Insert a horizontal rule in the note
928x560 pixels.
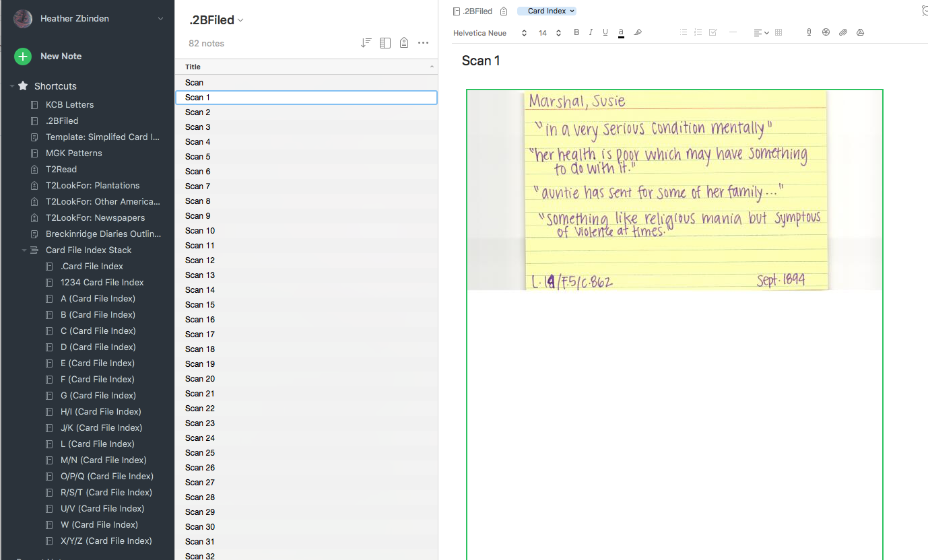733,32
